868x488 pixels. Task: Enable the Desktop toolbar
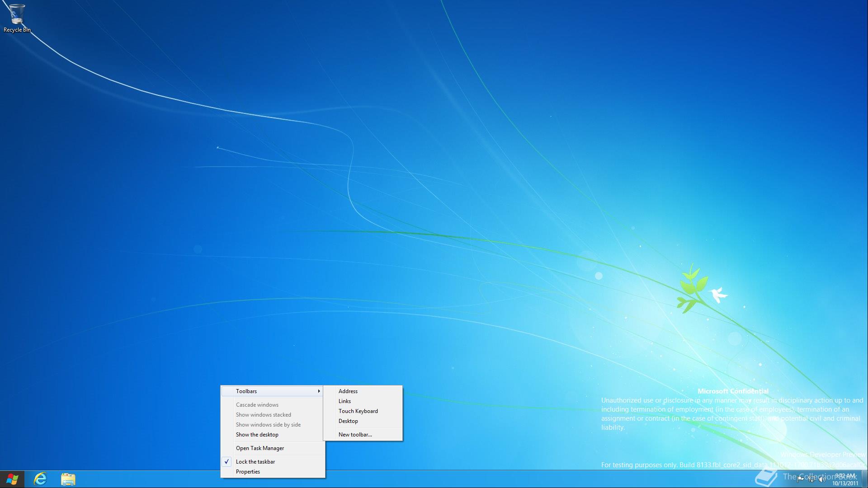click(x=363, y=421)
